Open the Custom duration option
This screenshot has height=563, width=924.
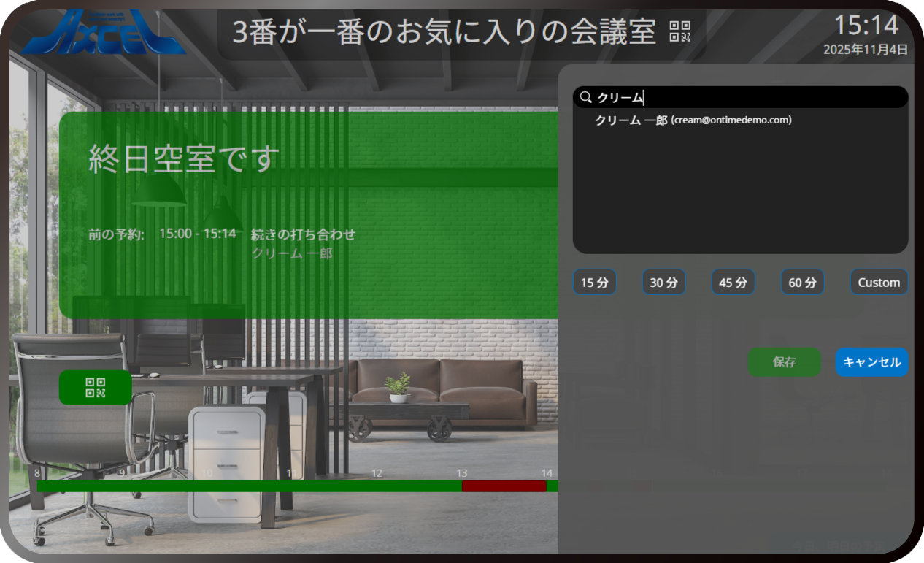[879, 283]
